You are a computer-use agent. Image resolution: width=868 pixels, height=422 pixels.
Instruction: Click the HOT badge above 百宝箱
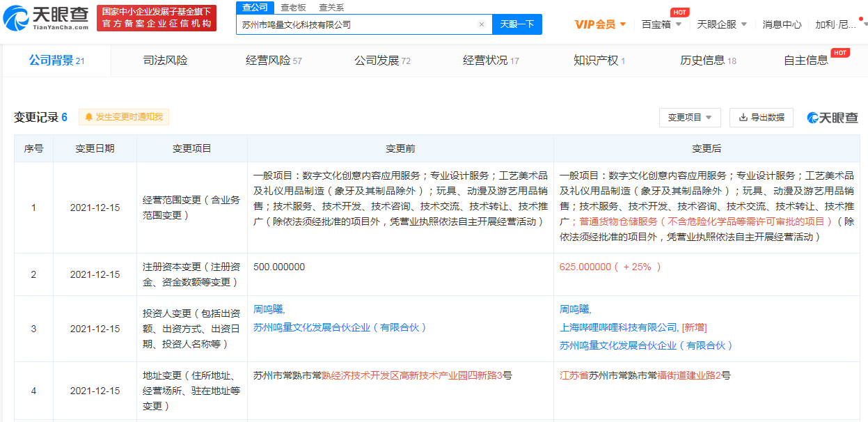pyautogui.click(x=679, y=13)
